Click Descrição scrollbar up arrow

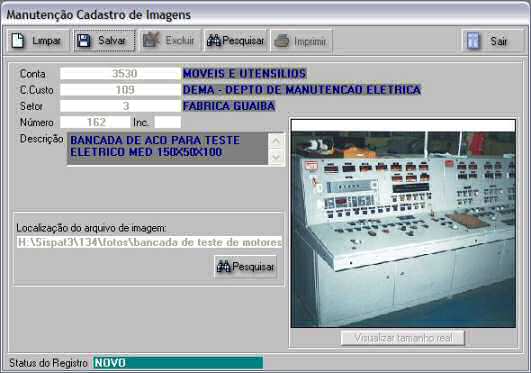click(276, 140)
